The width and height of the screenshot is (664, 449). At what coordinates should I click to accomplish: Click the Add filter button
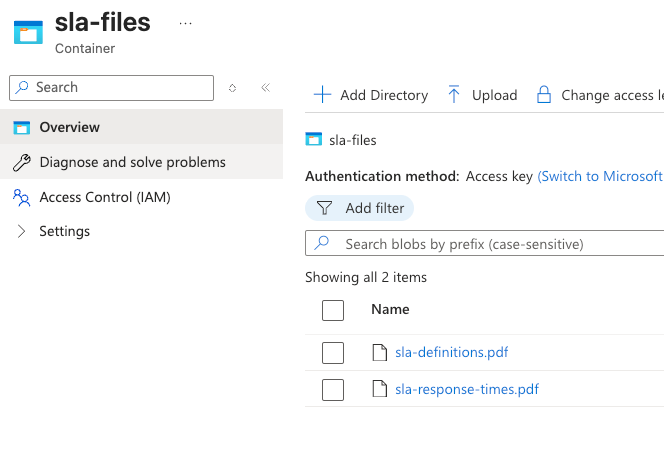click(360, 208)
